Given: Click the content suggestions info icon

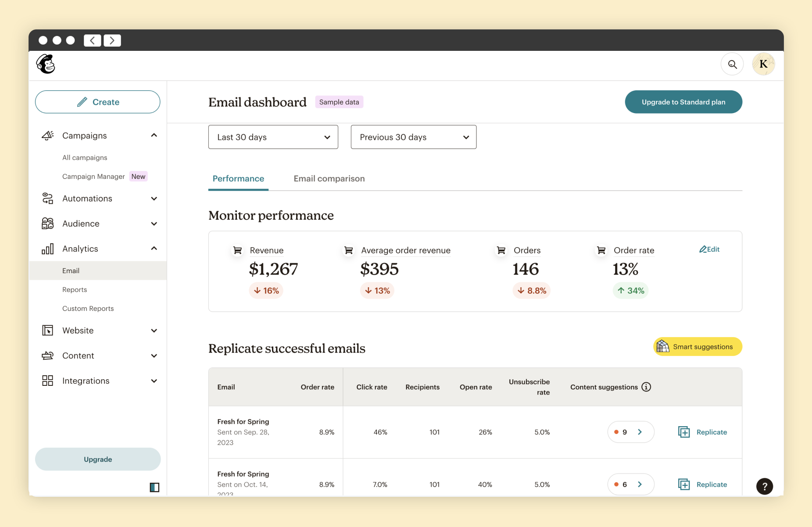Looking at the screenshot, I should 646,387.
